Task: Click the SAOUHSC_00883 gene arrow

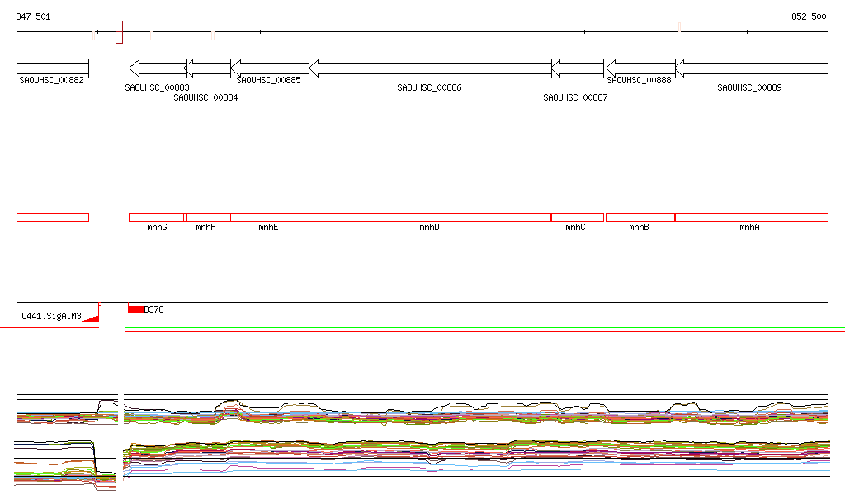Action: [x=157, y=68]
